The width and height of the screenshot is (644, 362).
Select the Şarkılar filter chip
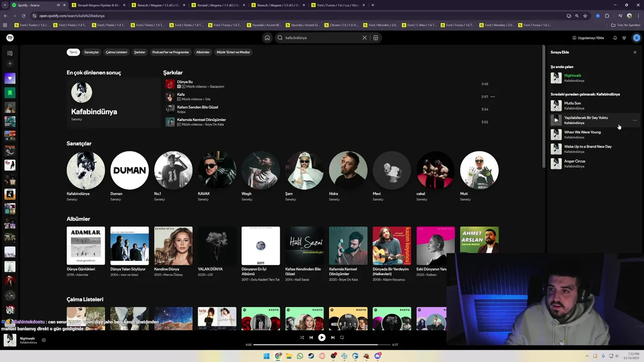click(140, 52)
